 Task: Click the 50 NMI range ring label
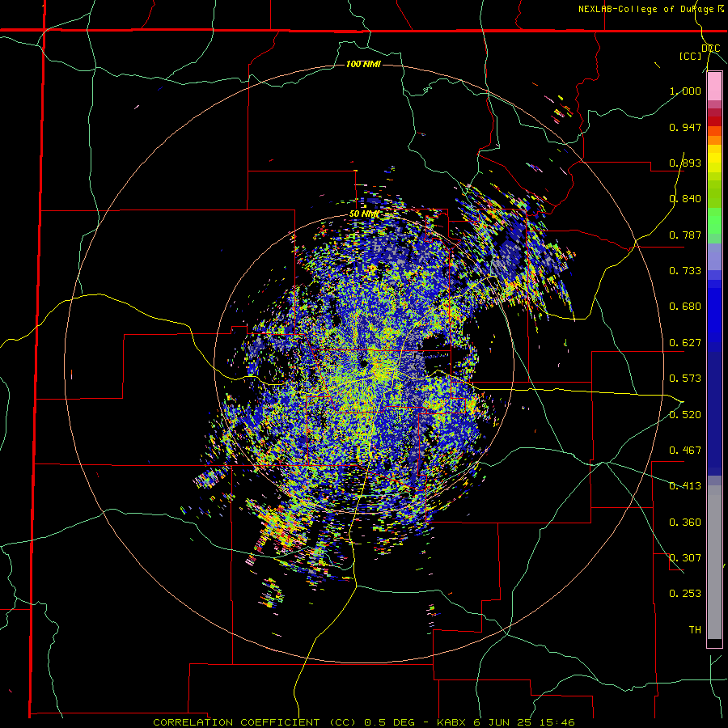364,214
